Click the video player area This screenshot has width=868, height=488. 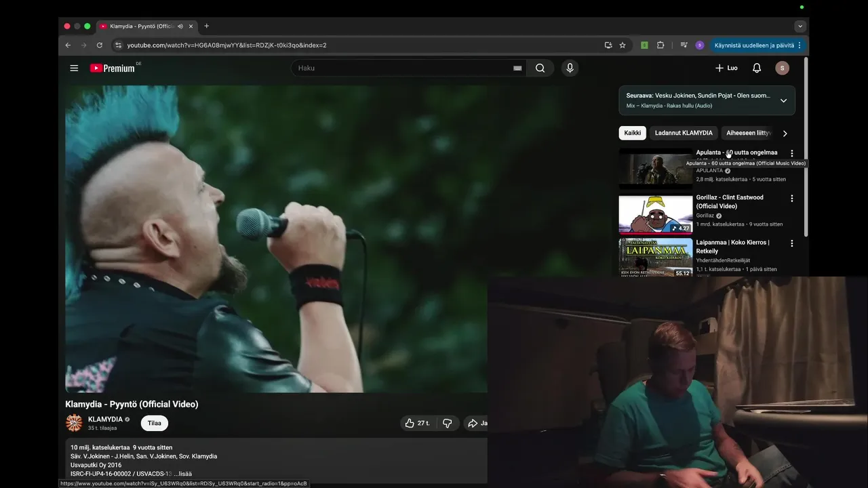(x=276, y=239)
